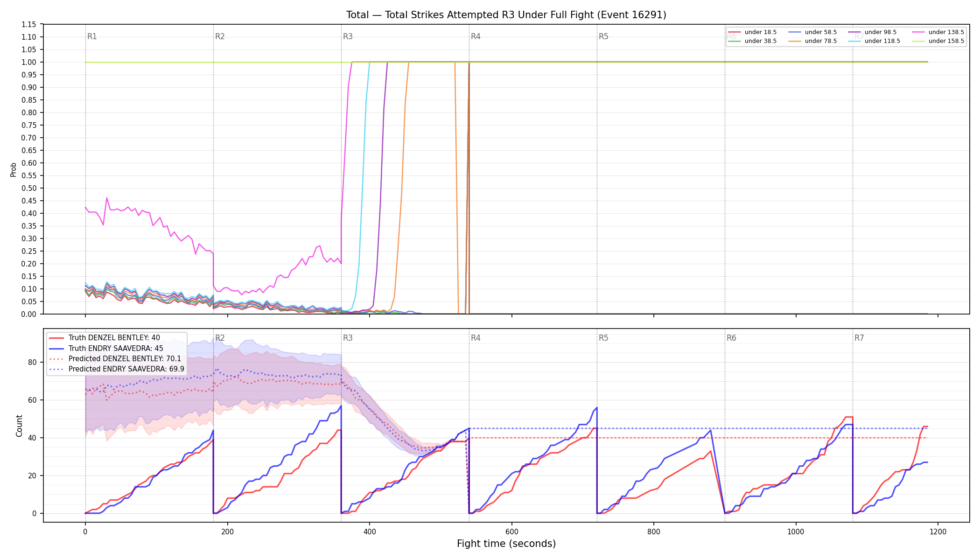The height and width of the screenshot is (560, 980).
Task: Click the 0.00 tick on Prob axis
Action: (29, 314)
